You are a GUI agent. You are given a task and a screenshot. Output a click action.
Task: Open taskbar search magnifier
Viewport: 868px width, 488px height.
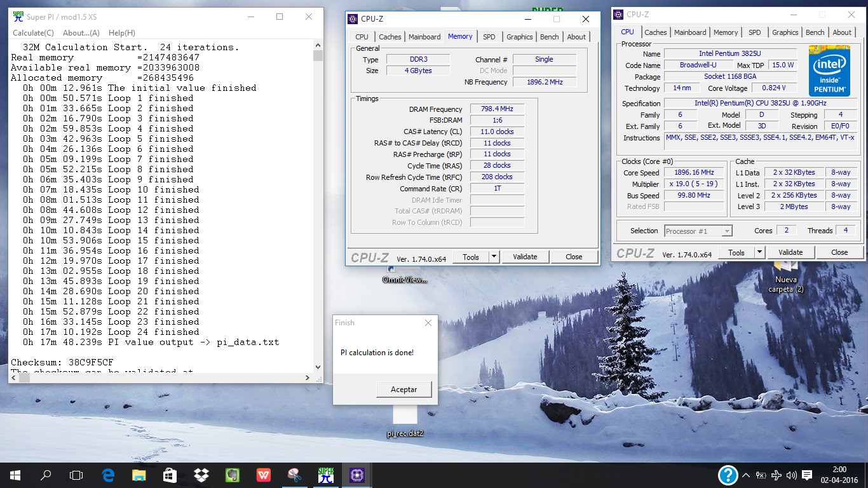coord(46,475)
